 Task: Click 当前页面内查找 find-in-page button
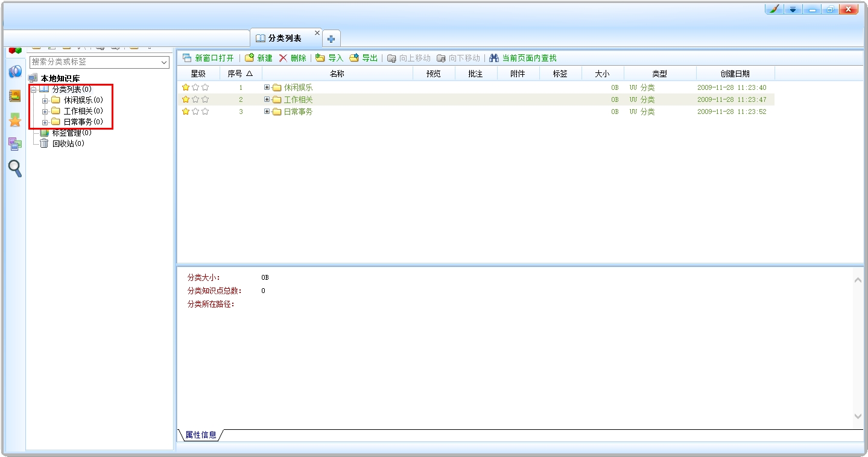pyautogui.click(x=523, y=58)
